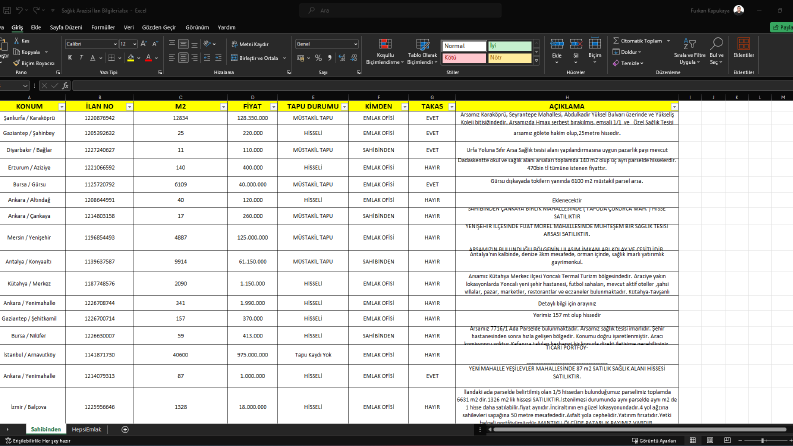This screenshot has height=446, width=793.
Task: Open the Doldur fill dropdown
Action: point(627,52)
